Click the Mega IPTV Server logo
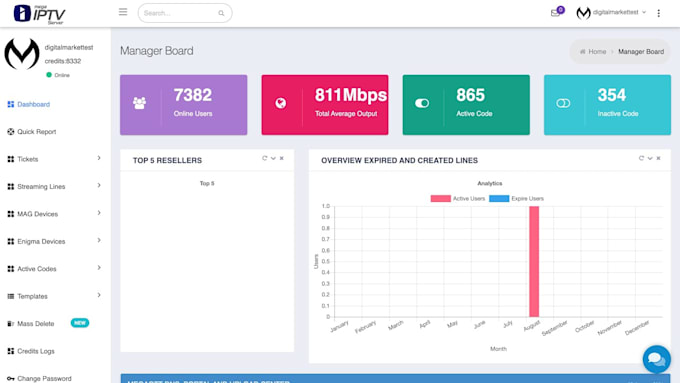The image size is (680, 383). point(39,13)
